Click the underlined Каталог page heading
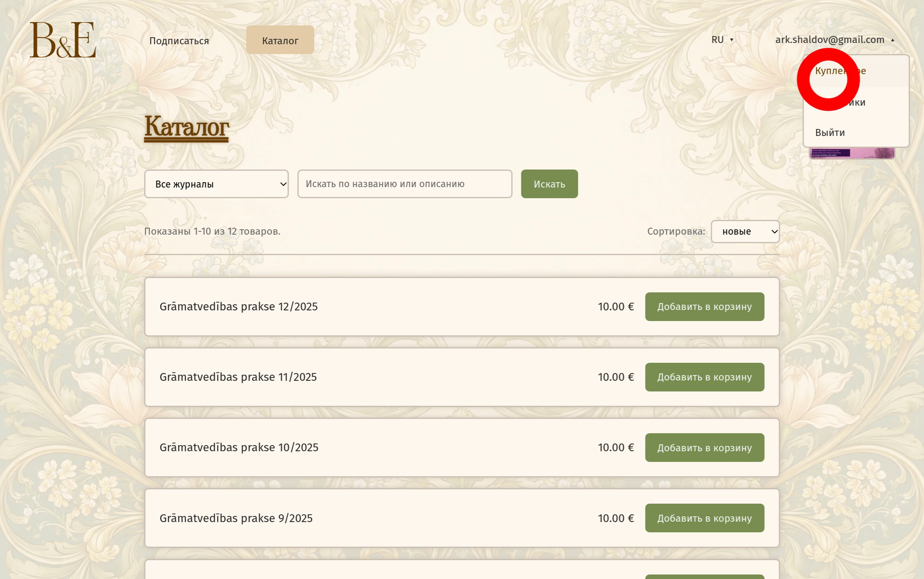Viewport: 924px width, 579px height. [186, 127]
